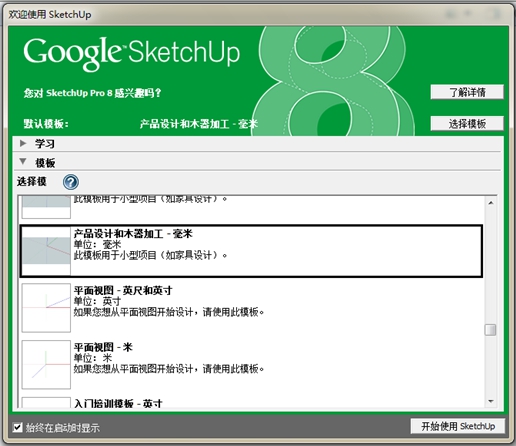Click the 选择模板 button
This screenshot has height=446, width=516.
tap(467, 124)
